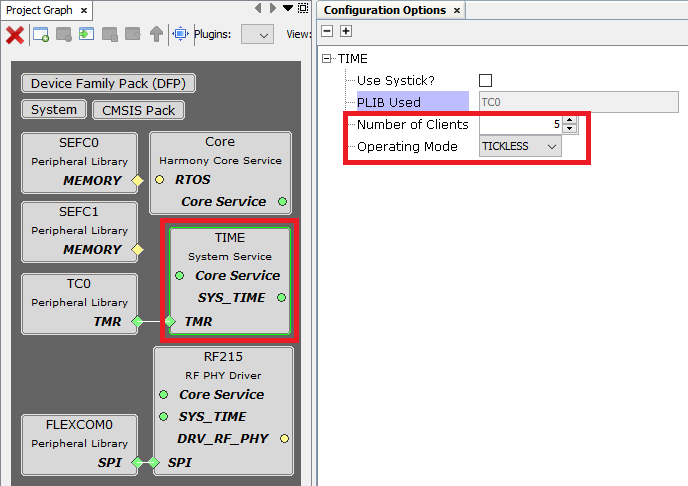Click Core Service green circle on TIME block
The height and width of the screenshot is (486, 688).
pyautogui.click(x=180, y=276)
